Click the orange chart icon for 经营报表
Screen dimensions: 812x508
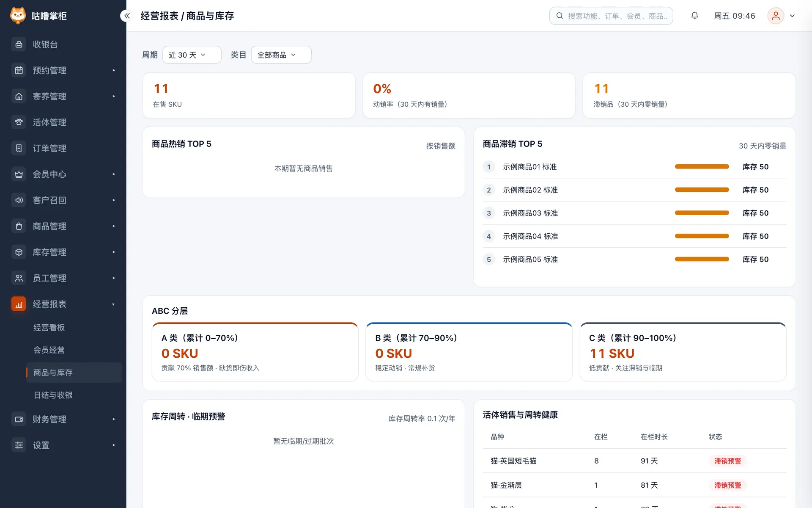point(19,304)
